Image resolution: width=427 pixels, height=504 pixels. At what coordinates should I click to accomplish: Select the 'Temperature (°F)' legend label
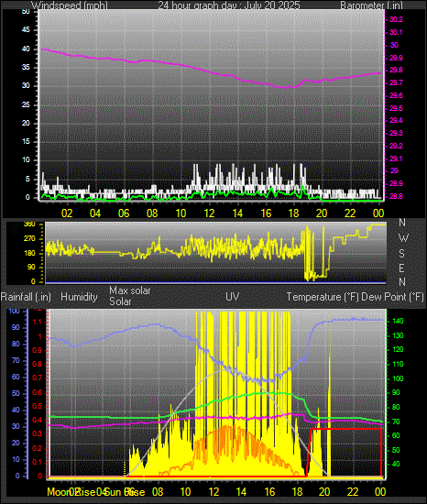(323, 297)
